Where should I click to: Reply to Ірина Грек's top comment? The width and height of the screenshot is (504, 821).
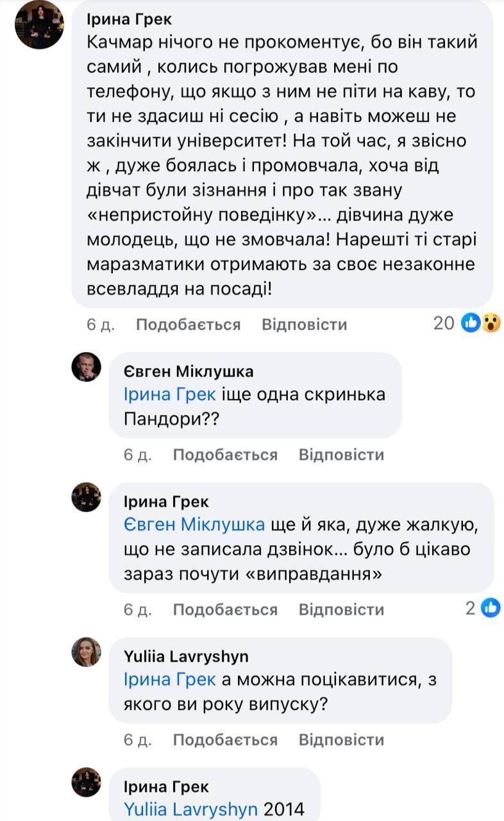coord(304,325)
